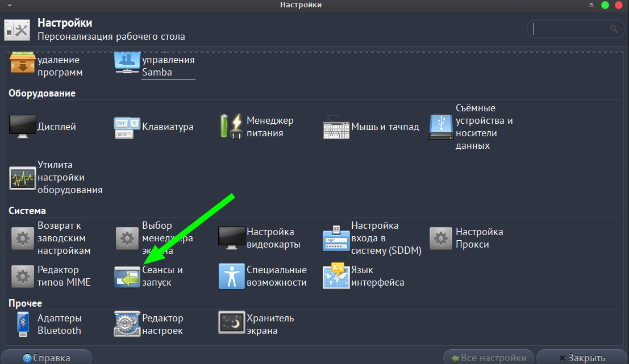Click the Мышь и тачпад label text
Screen dimensions: 629x364
click(x=385, y=127)
